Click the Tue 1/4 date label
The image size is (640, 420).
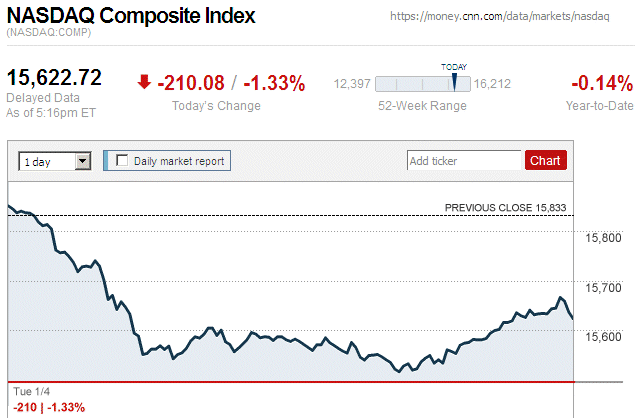pos(30,390)
